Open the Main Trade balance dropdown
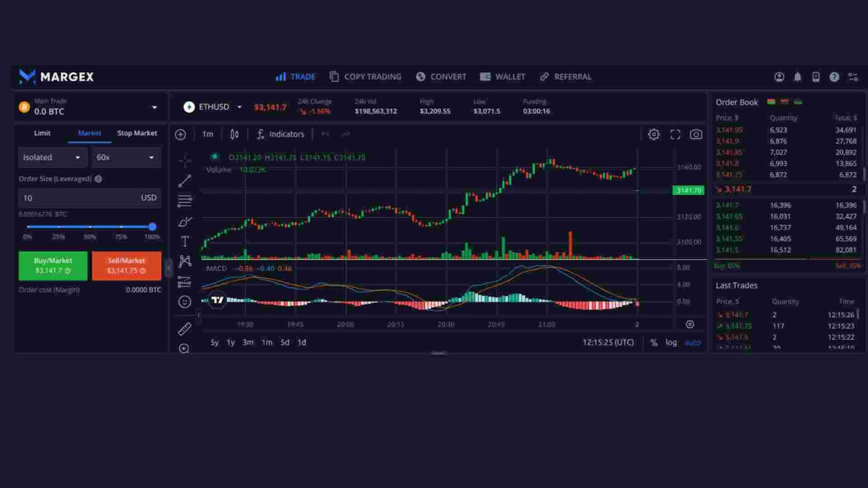This screenshot has width=868, height=488. [x=90, y=107]
